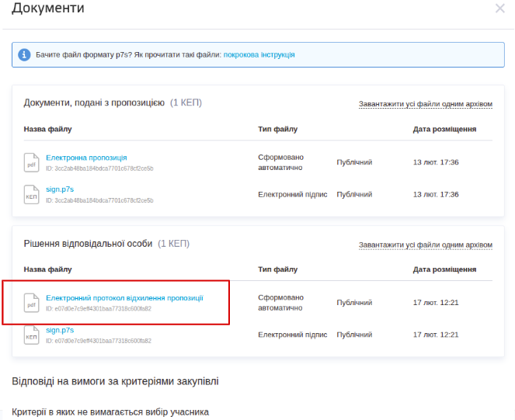The height and width of the screenshot is (420, 515).
Task: Open the покрокова інструкція link
Action: click(x=259, y=55)
